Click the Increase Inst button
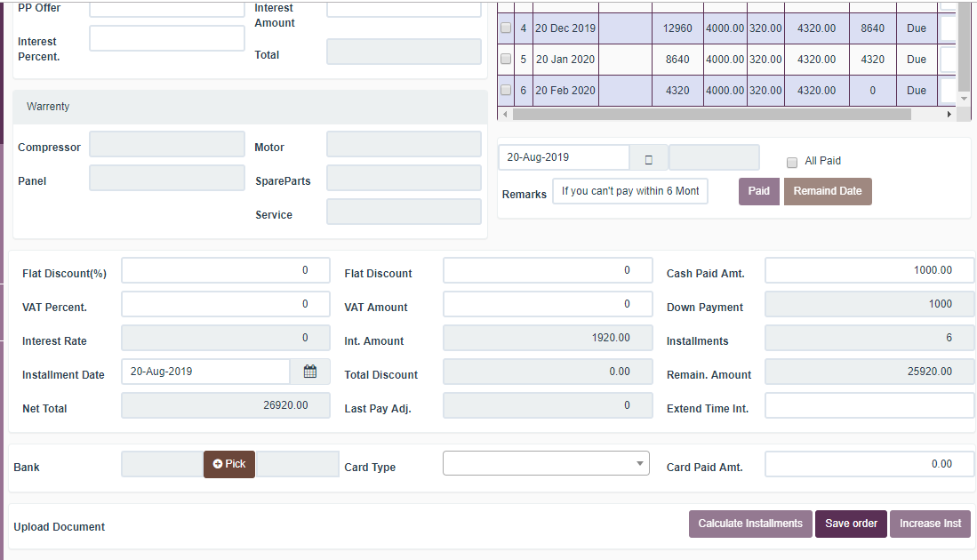Screen dimensions: 977x560 (x=930, y=524)
